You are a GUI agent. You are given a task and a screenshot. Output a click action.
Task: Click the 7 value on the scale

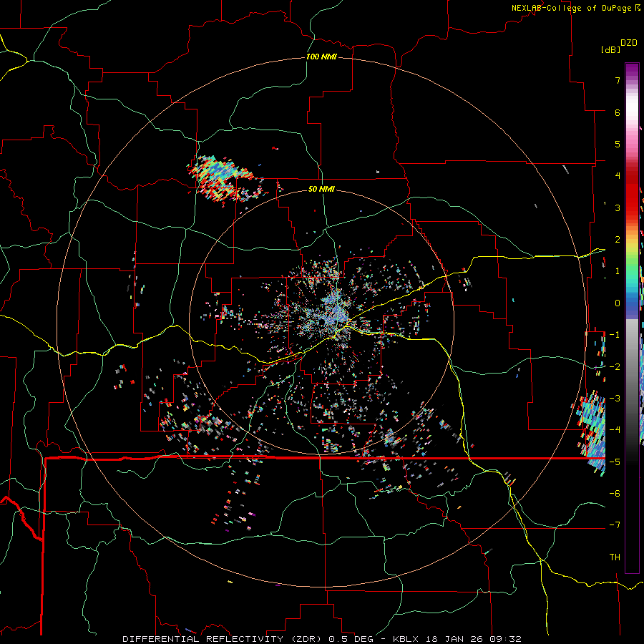coord(618,80)
